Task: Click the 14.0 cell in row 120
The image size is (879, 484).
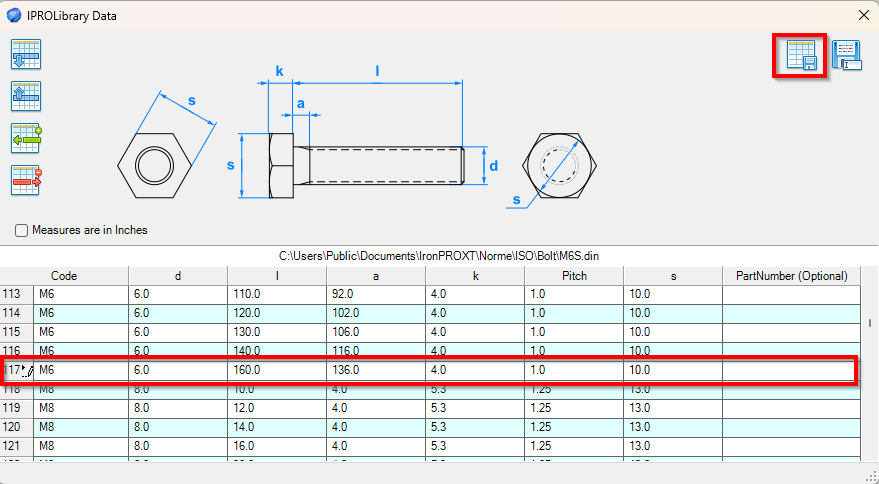Action: click(277, 427)
